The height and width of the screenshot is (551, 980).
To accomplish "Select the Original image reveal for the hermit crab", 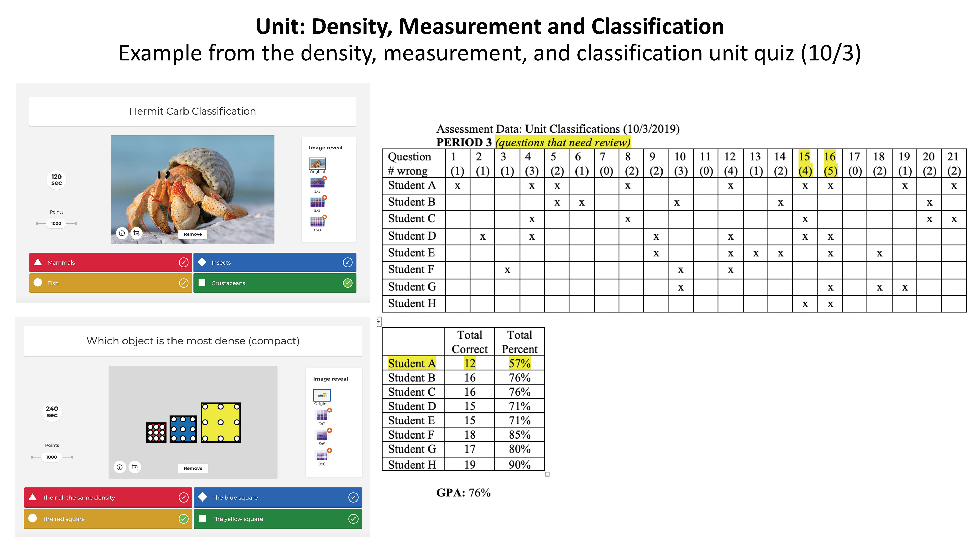I will pos(317,164).
